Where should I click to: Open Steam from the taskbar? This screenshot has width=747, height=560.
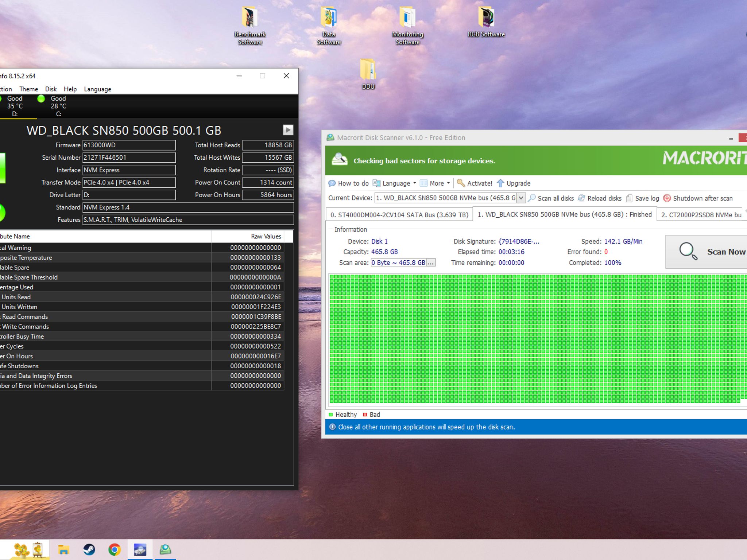point(89,549)
